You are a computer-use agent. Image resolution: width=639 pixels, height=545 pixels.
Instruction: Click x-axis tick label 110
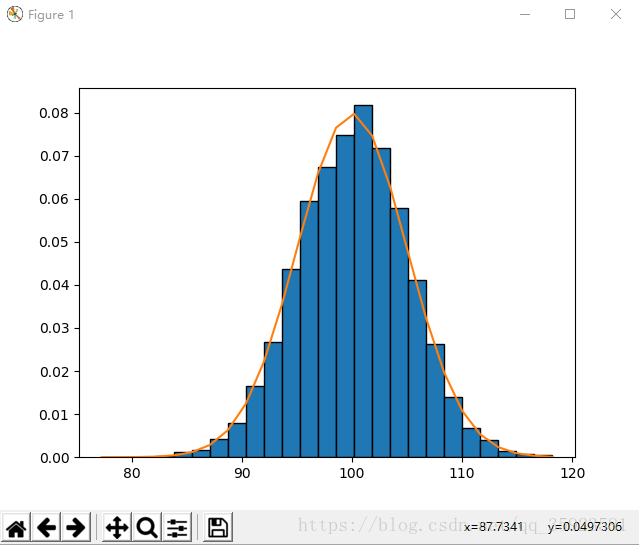point(462,473)
